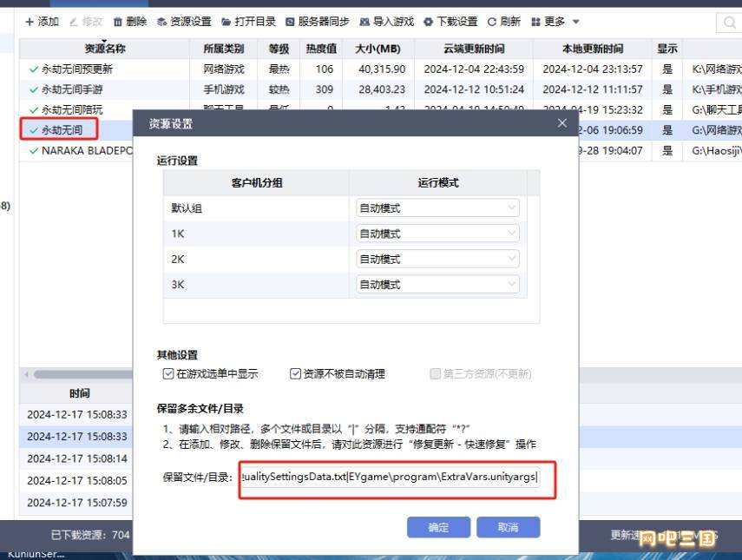The width and height of the screenshot is (742, 560).
Task: Click the 保留文件/目录 input field
Action: pos(390,477)
